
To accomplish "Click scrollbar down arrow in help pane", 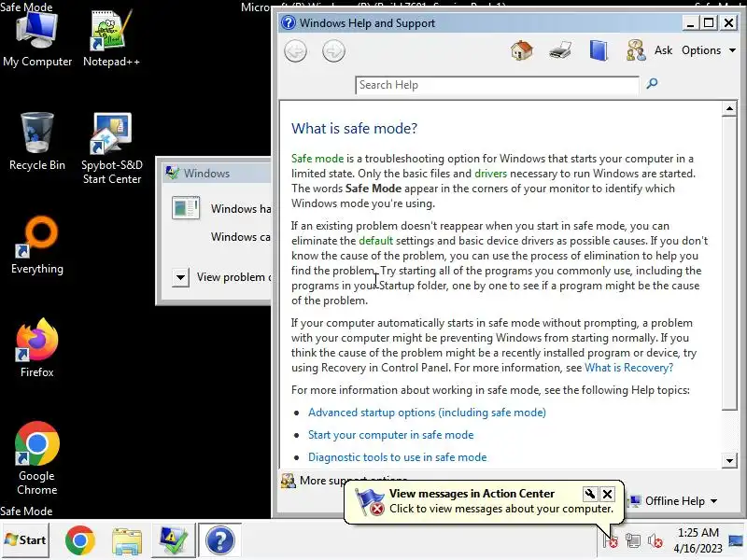I will point(729,460).
